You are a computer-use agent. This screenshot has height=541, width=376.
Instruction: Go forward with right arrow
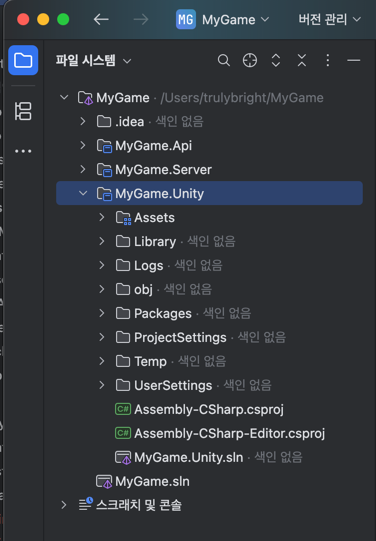tap(141, 19)
